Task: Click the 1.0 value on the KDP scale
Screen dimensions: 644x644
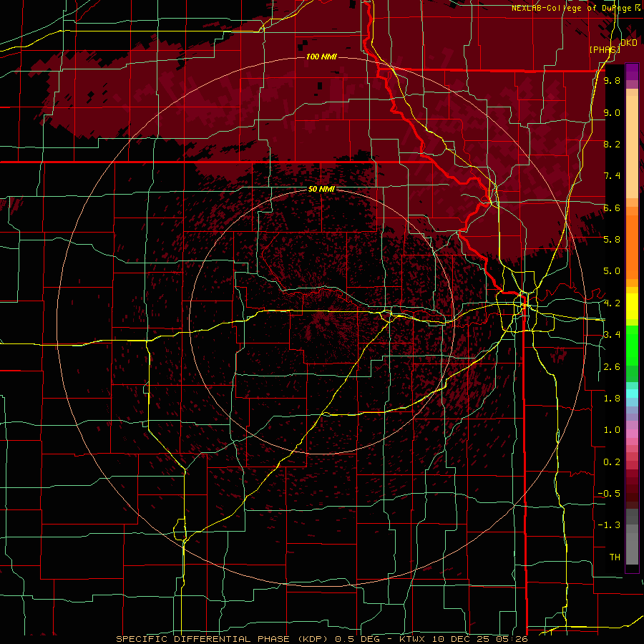Action: tap(612, 430)
